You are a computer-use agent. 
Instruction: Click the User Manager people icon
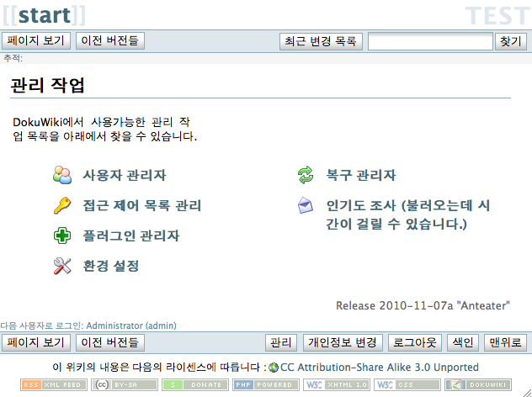[x=62, y=175]
